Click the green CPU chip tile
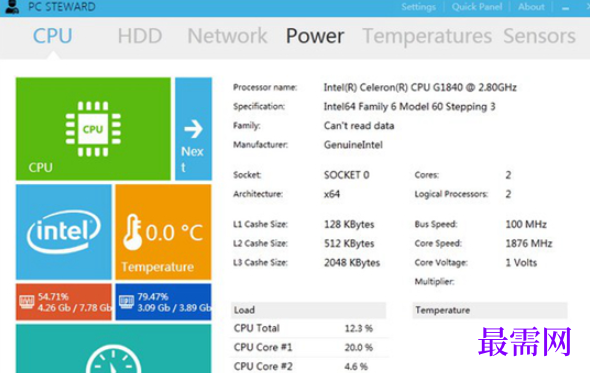 93,129
